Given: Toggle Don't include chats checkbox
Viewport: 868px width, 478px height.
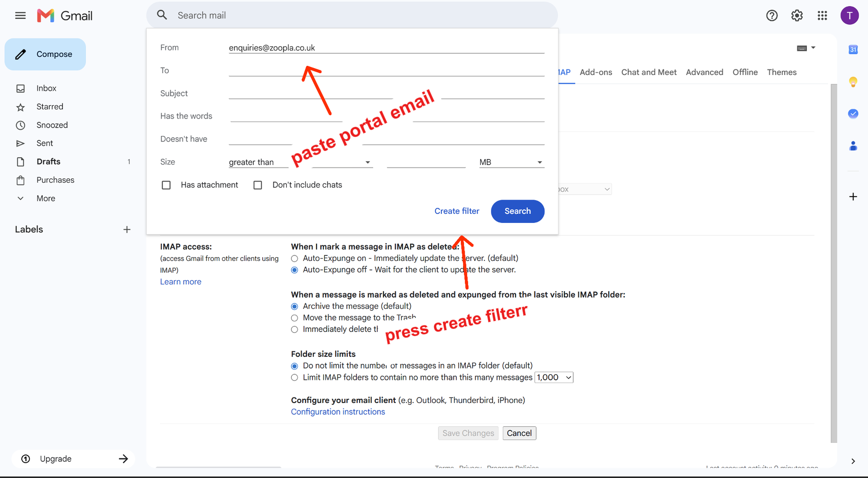Looking at the screenshot, I should point(258,185).
